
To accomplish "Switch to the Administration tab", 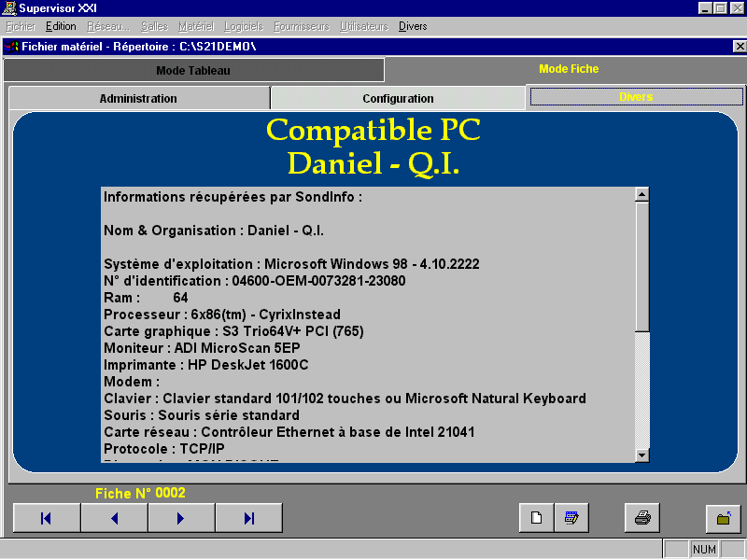I will [138, 99].
